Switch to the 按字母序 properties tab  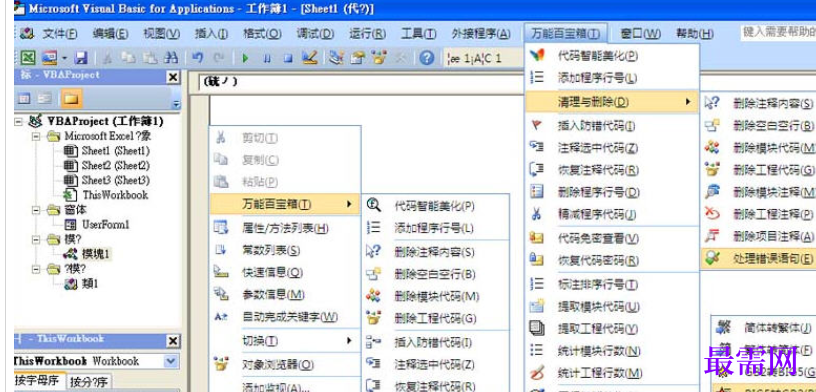click(39, 382)
